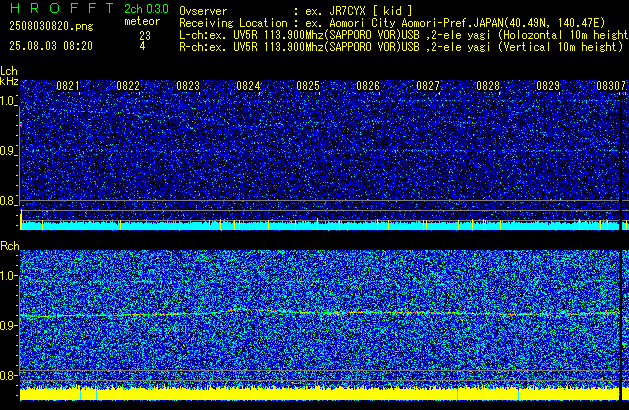Click the Rch 1.0 frequency tick label
The image size is (629, 410).
(8, 276)
